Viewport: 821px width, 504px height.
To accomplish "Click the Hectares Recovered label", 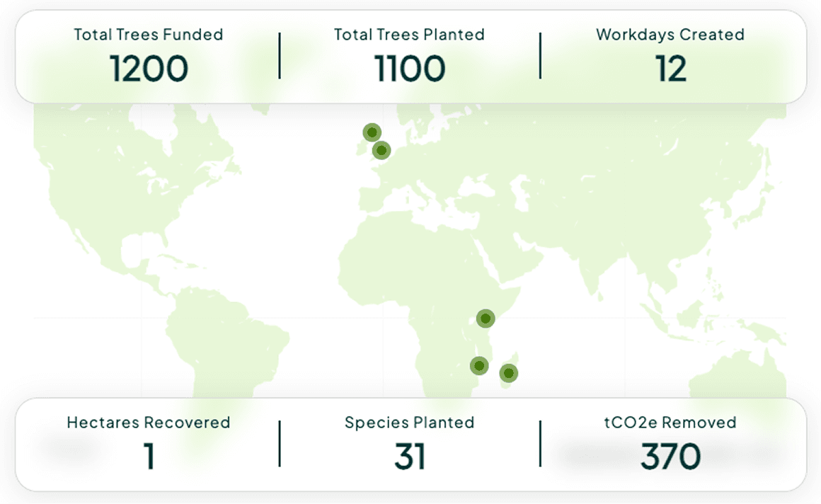I will [149, 423].
